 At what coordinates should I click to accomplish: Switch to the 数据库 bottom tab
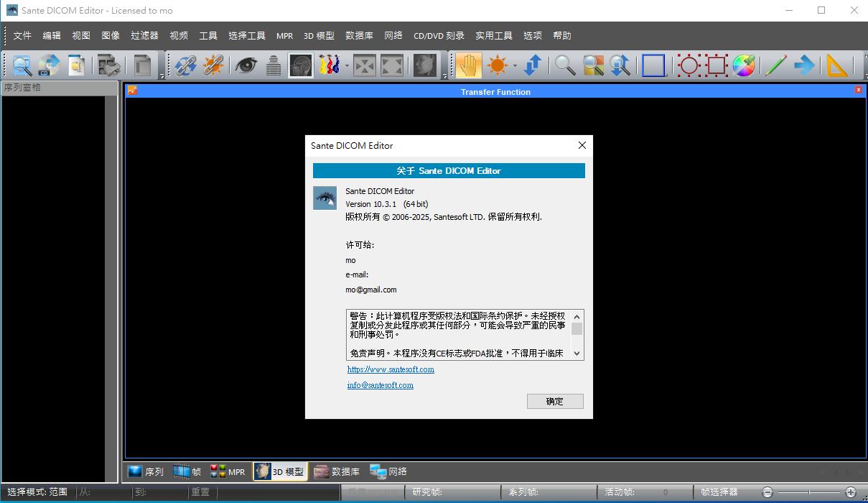337,471
